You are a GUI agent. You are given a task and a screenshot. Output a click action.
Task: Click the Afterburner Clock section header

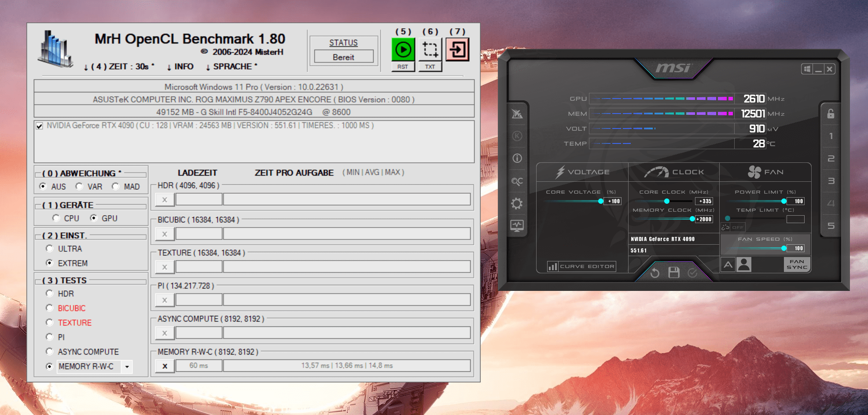[x=674, y=172]
